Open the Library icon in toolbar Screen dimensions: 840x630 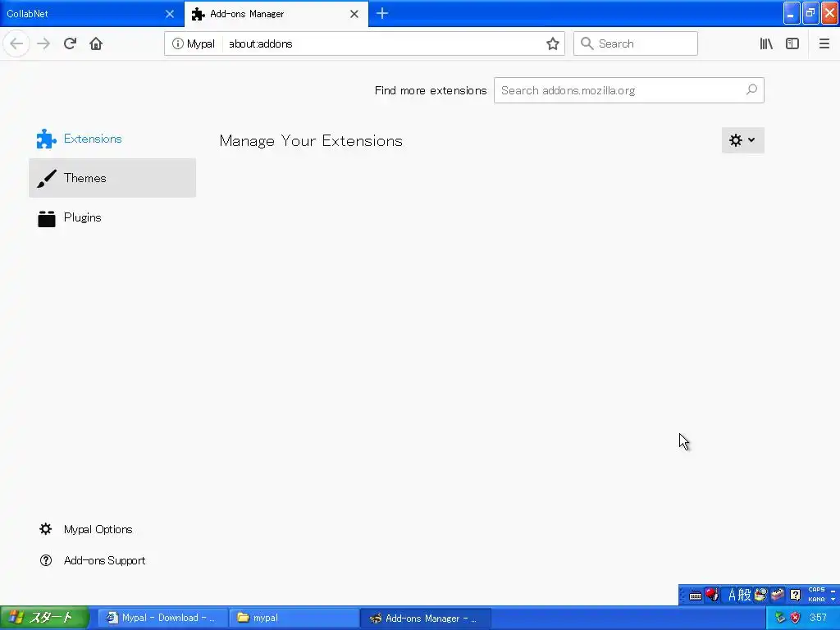point(766,43)
